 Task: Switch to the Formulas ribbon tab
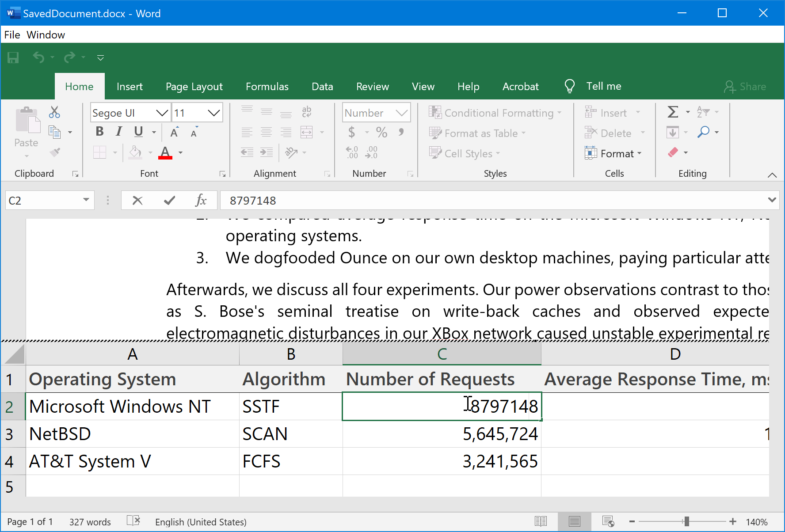[267, 86]
